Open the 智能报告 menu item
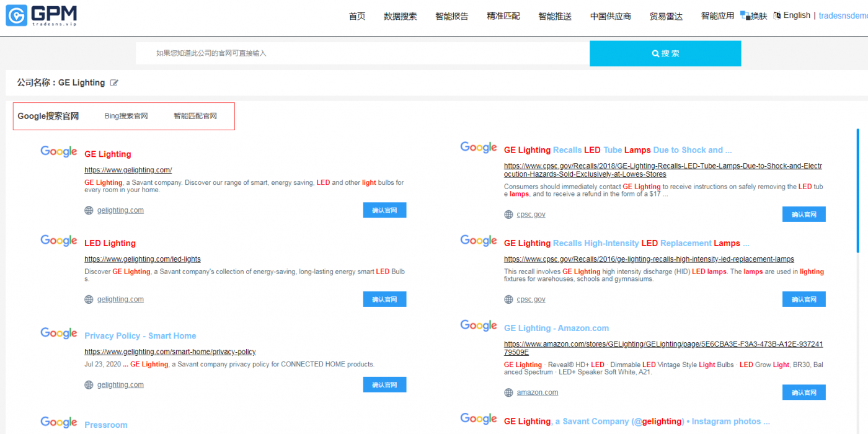868x434 pixels. tap(452, 16)
